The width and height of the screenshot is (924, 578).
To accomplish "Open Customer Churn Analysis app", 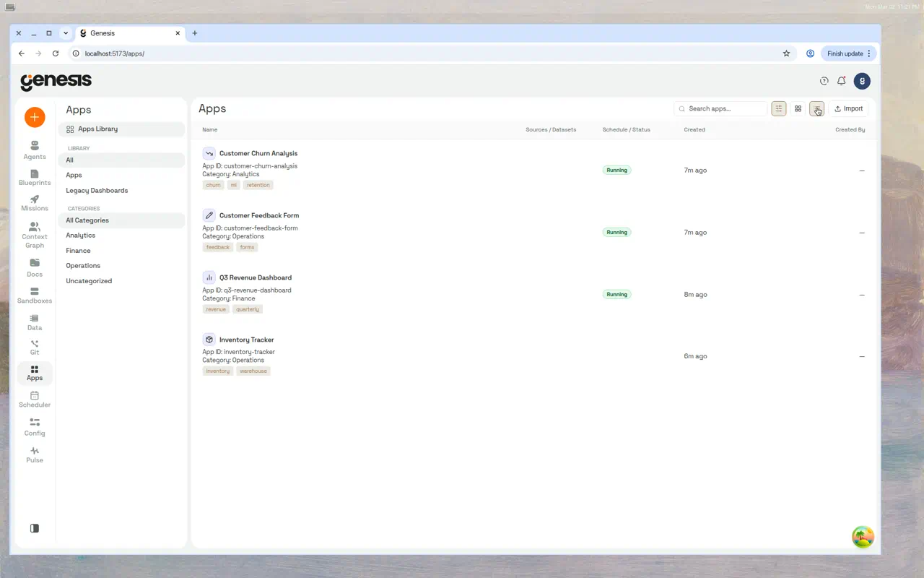I will [258, 153].
